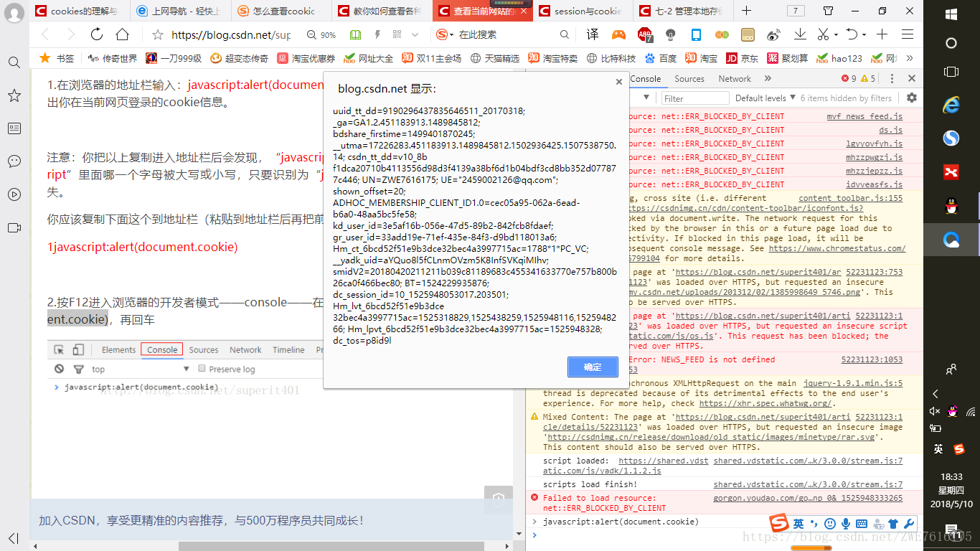Open Internet Explorer from the taskbar
980x551 pixels.
[x=951, y=105]
